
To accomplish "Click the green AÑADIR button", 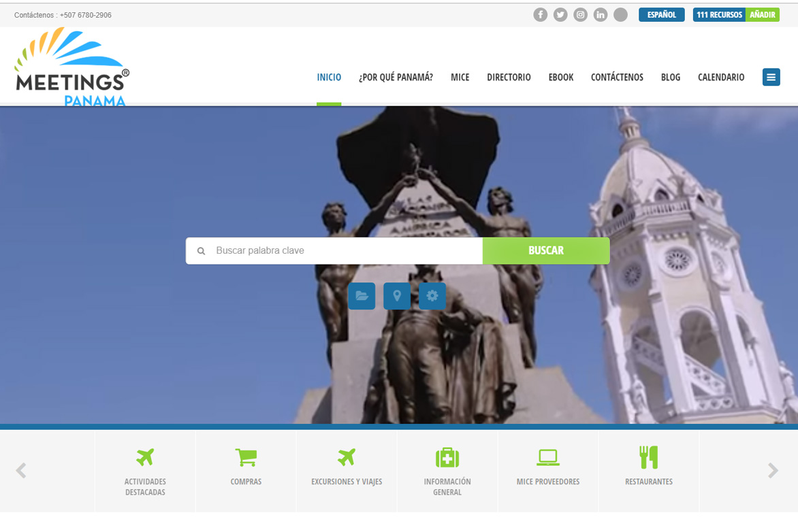I will point(763,15).
